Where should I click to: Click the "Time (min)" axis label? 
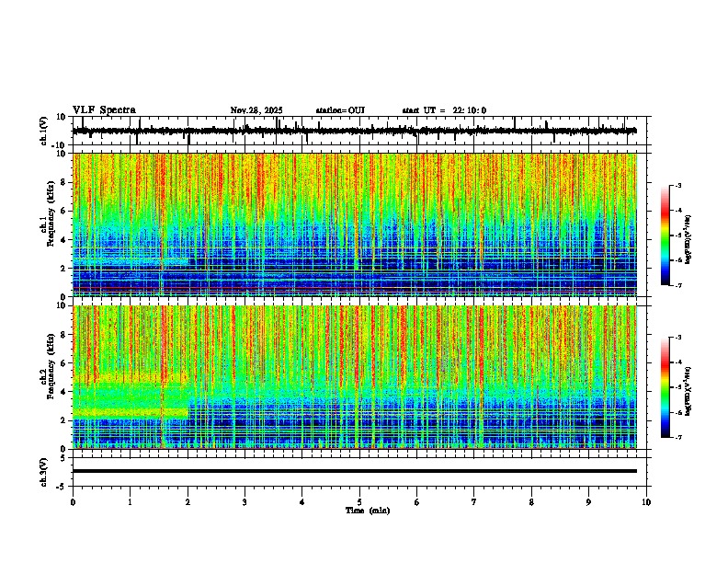(x=368, y=511)
